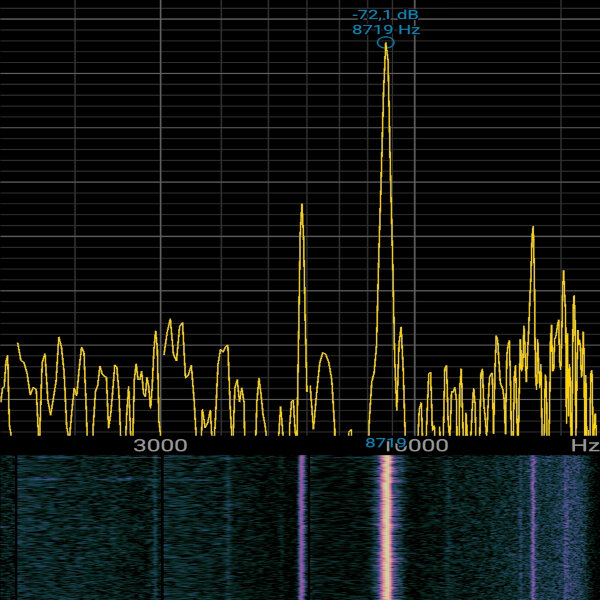Click the rounded hump right of the second-tallest spike
The width and height of the screenshot is (600, 600).
[322, 356]
